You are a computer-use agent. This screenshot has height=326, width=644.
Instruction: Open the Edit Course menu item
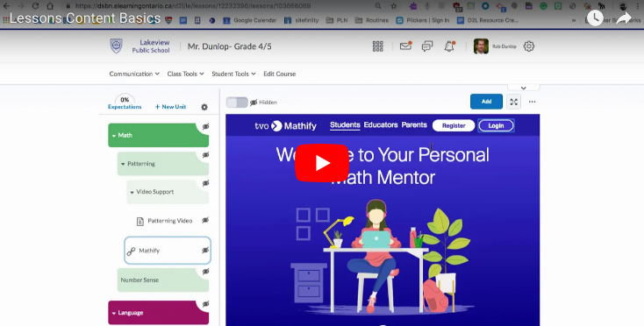coord(280,74)
